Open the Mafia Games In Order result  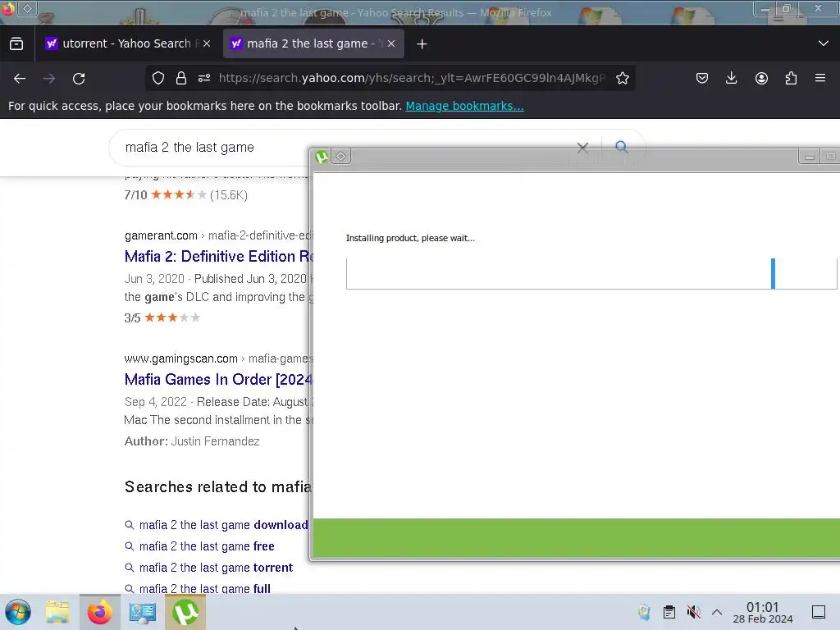tap(218, 380)
